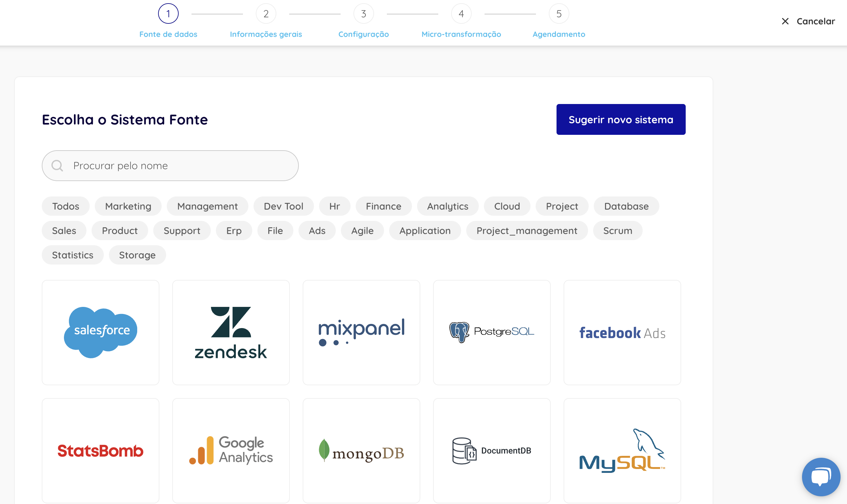Filter by Statistics category
Viewport: 847px width, 504px height.
72,255
